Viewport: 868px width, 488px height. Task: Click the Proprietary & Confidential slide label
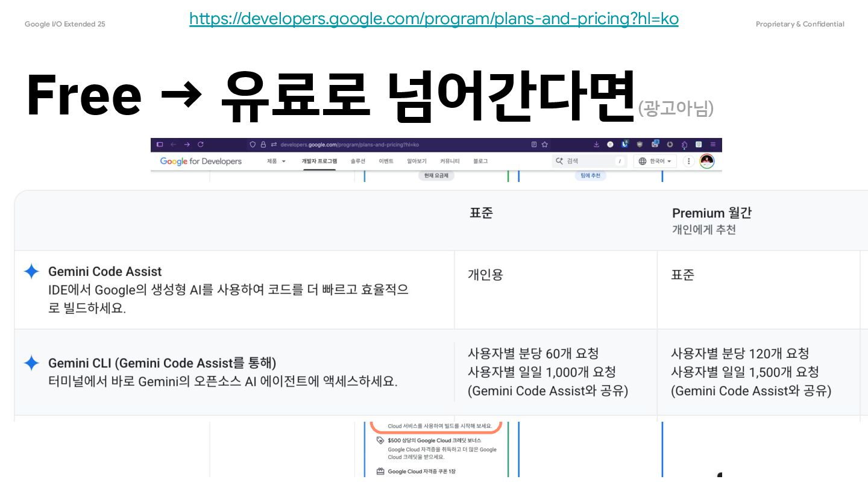(800, 24)
